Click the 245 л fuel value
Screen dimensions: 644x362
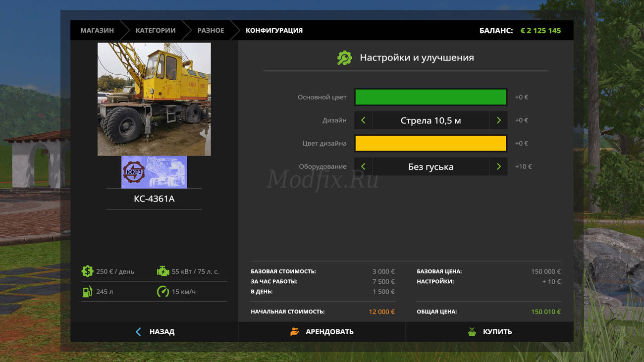click(x=105, y=292)
